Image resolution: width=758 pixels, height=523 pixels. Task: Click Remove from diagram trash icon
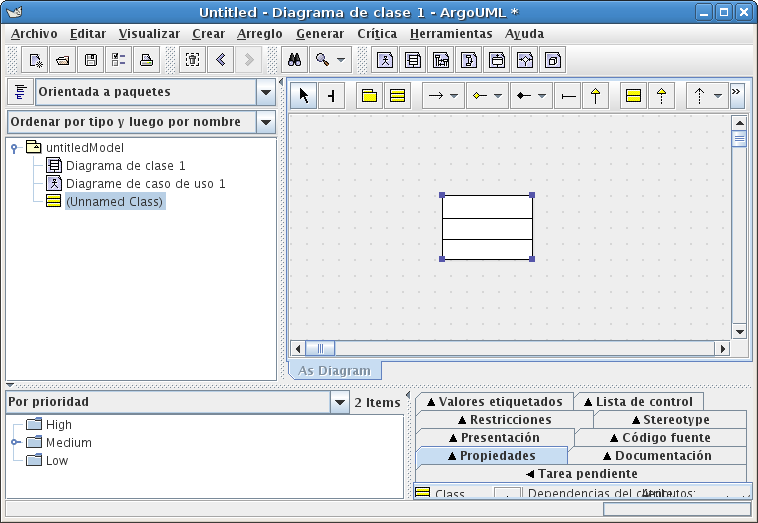coord(192,60)
